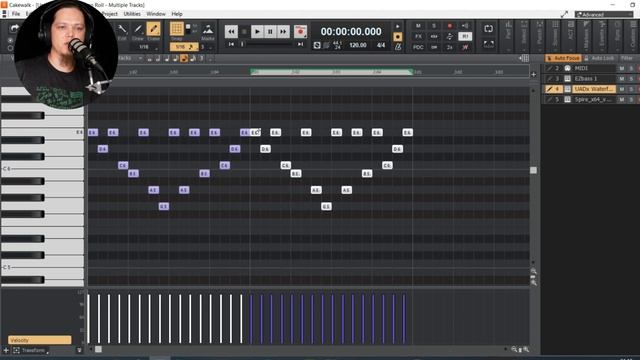Arm the transport Record button
This screenshot has height=360, width=640.
coord(300,31)
